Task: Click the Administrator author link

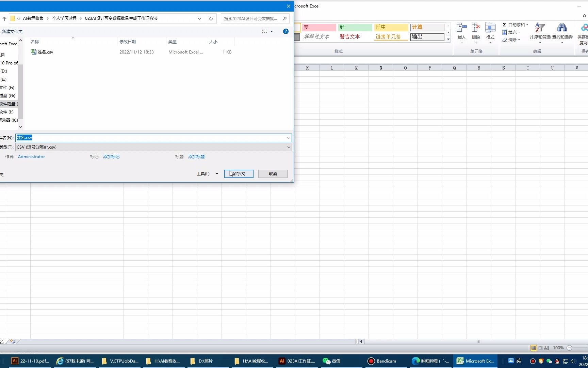Action: tap(31, 157)
